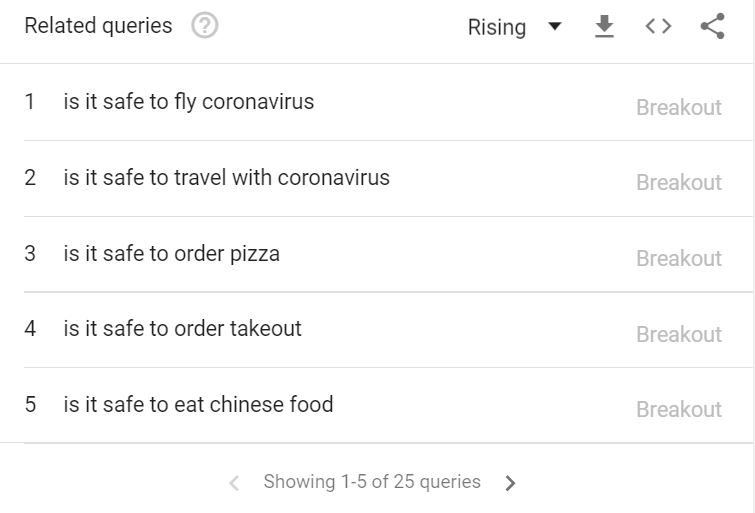Open the embed code icon
The width and height of the screenshot is (755, 513).
(658, 27)
